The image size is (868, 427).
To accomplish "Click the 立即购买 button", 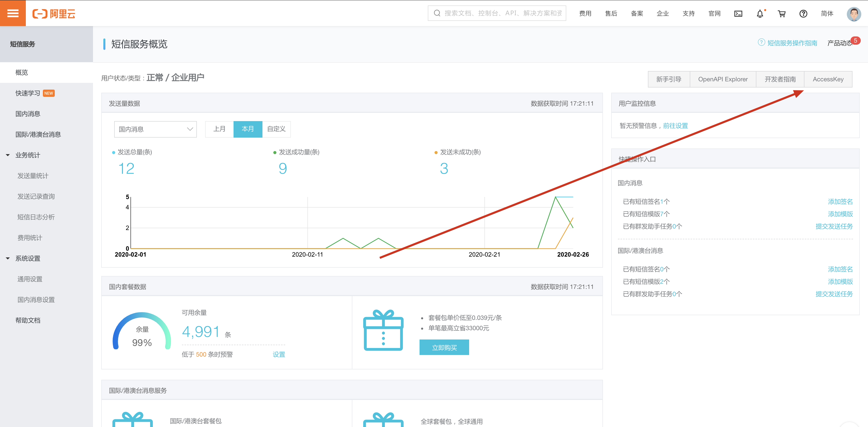I will coord(444,347).
